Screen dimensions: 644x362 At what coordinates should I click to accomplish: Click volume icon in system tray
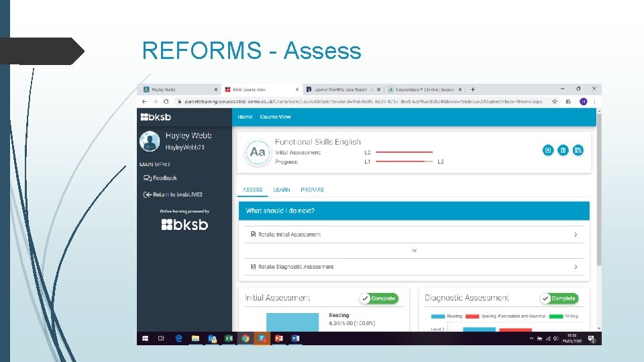click(x=555, y=339)
